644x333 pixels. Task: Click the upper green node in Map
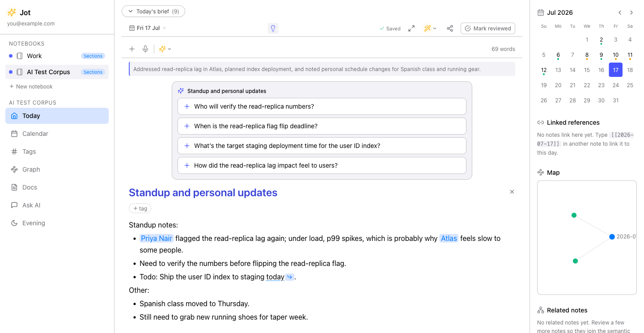click(x=574, y=215)
